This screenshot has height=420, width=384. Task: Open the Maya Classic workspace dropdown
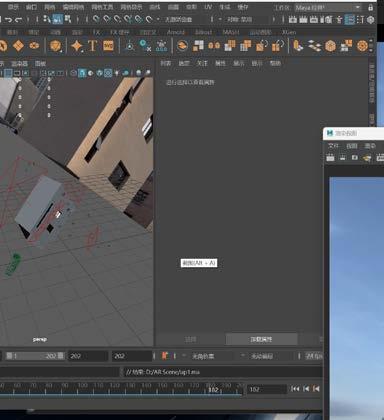328,7
